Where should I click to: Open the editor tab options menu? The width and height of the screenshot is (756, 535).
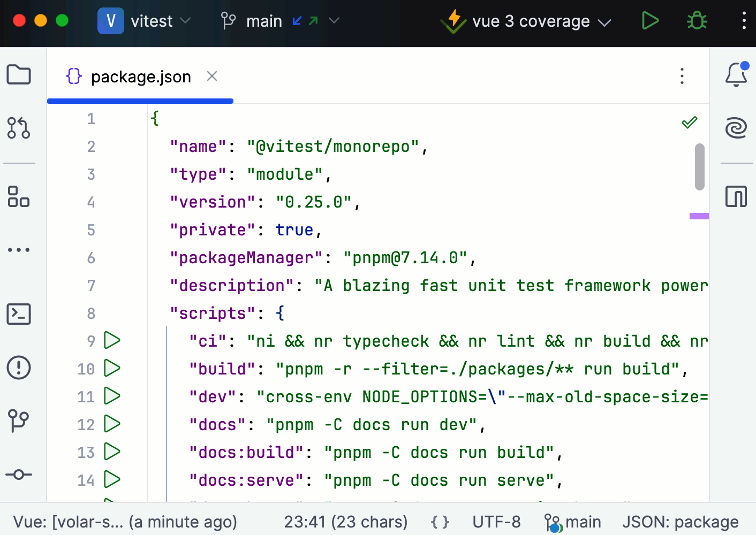682,77
